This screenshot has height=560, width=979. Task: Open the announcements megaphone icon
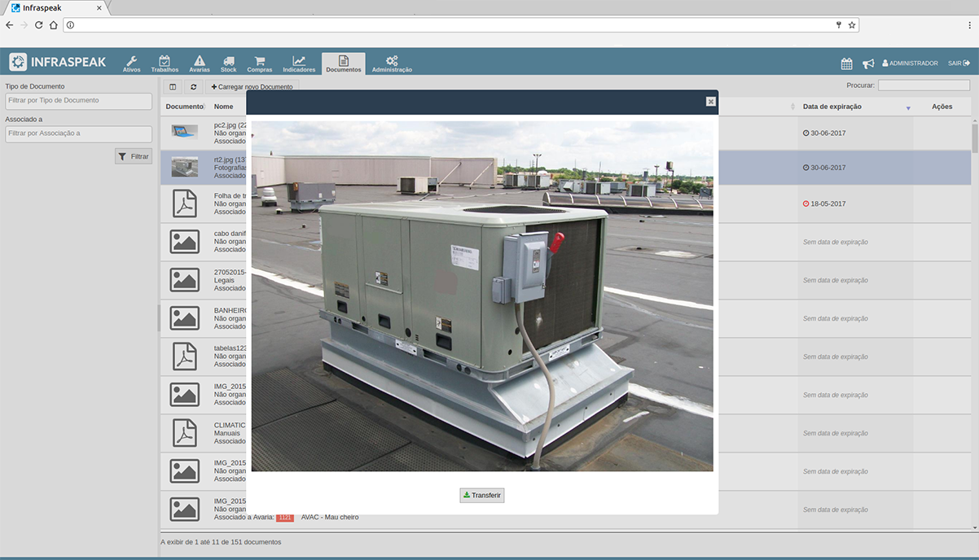[x=869, y=63]
